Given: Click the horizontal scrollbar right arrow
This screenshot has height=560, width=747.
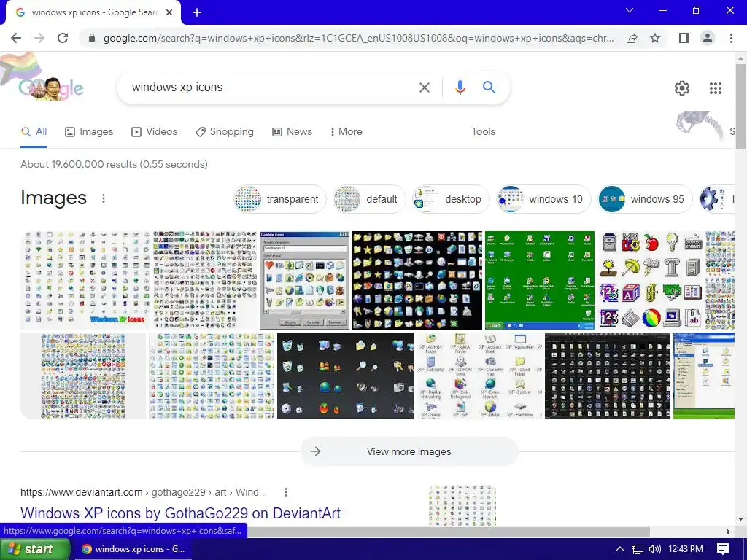Looking at the screenshot, I should (729, 532).
